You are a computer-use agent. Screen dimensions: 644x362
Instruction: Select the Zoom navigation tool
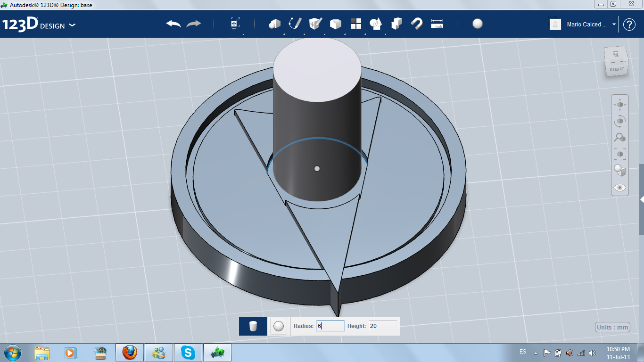pos(620,138)
